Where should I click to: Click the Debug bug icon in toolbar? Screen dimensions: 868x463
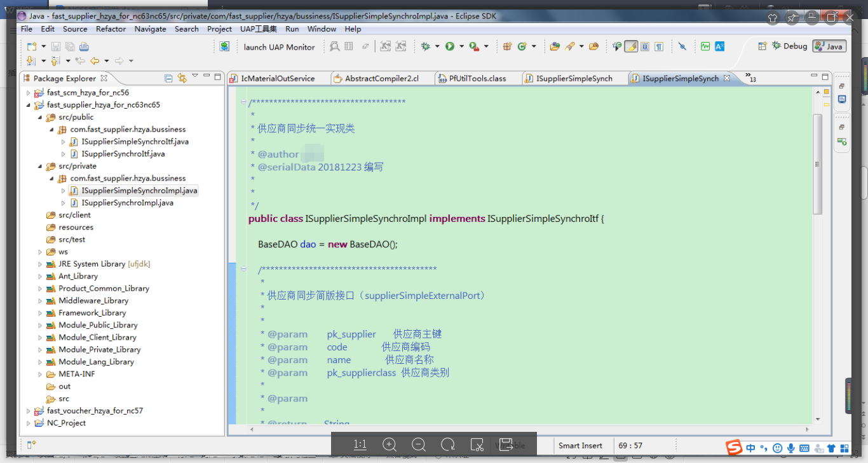tap(425, 46)
